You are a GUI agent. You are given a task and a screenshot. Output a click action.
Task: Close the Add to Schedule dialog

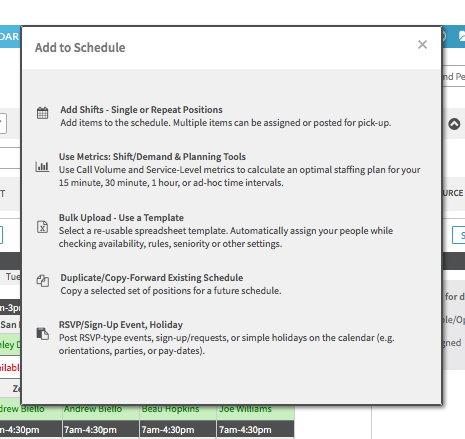[422, 44]
